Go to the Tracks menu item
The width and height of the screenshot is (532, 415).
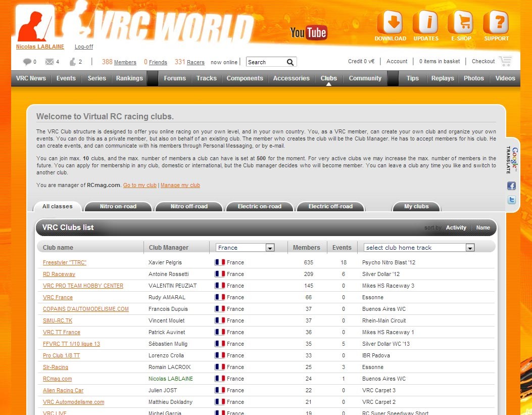point(206,78)
